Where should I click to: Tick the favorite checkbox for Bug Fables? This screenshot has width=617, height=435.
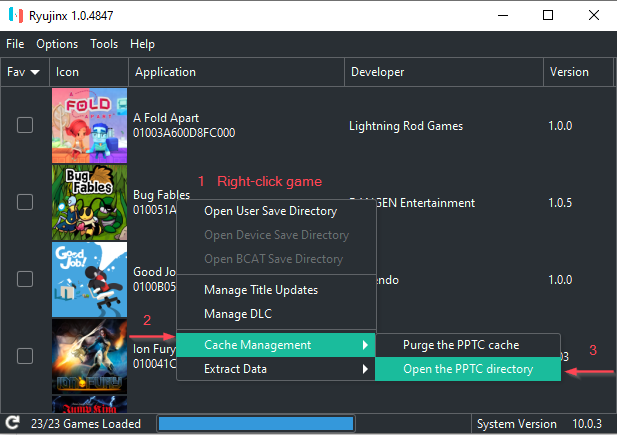pos(25,202)
